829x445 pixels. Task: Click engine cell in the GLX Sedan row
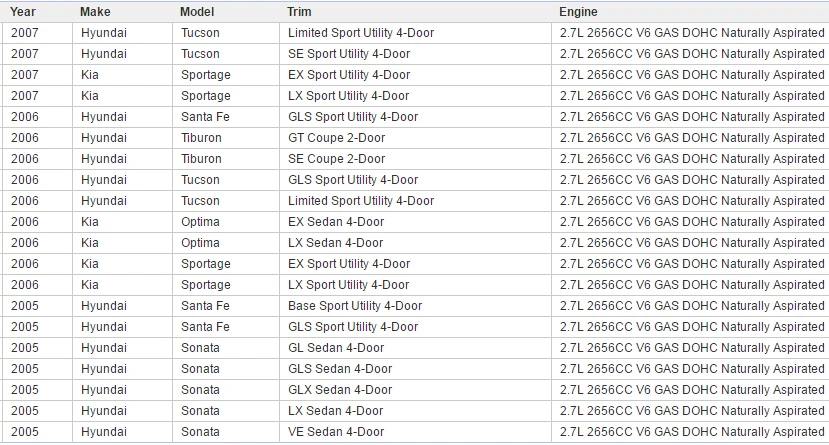692,390
